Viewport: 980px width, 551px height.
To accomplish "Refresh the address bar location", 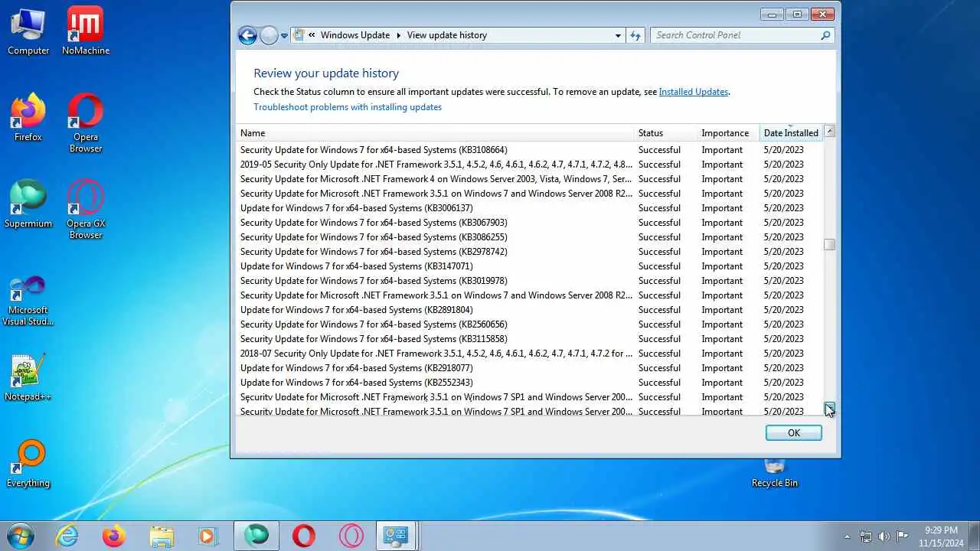I will coord(635,35).
